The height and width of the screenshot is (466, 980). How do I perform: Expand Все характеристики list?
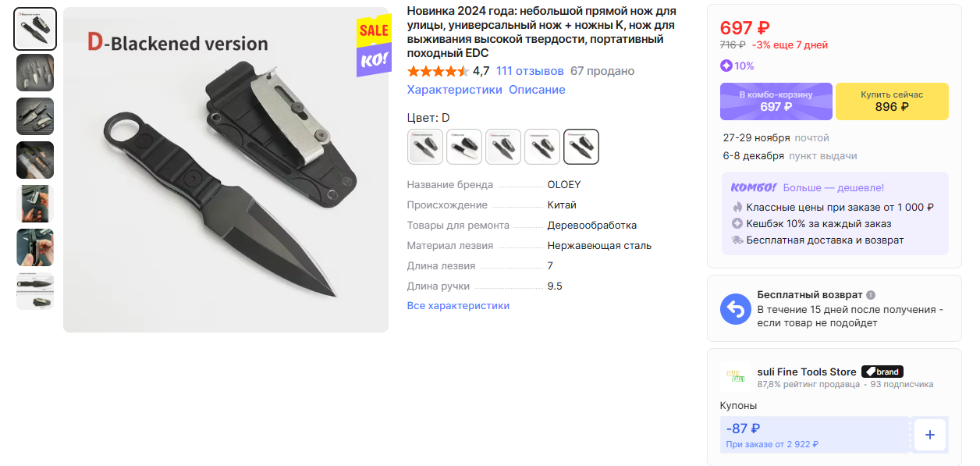pos(458,306)
